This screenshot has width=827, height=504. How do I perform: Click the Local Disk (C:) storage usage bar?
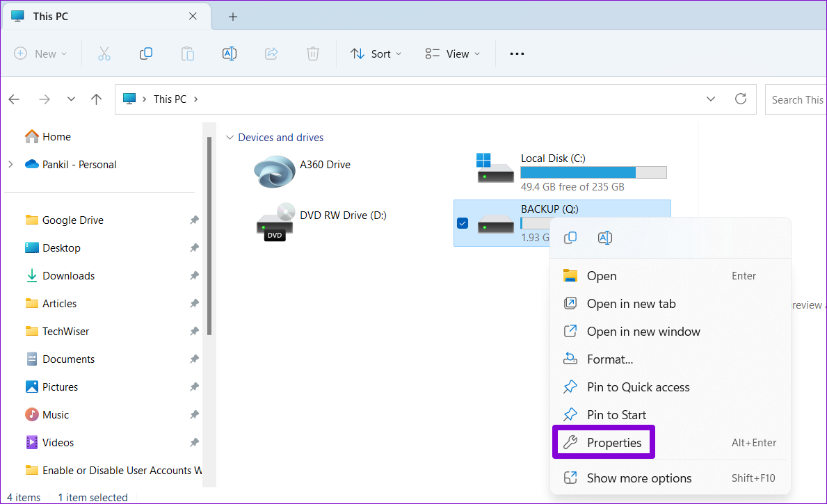(x=593, y=172)
